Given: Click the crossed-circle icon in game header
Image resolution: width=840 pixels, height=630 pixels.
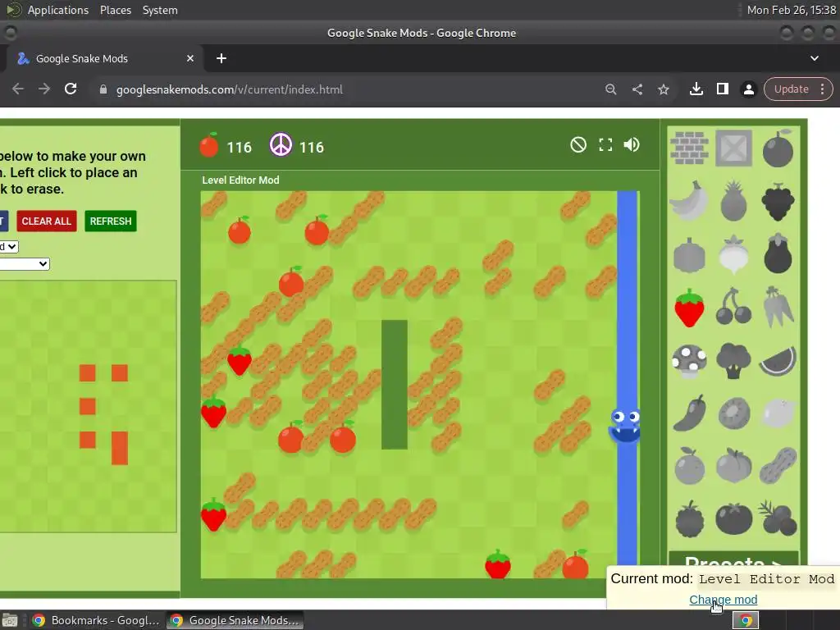Looking at the screenshot, I should (578, 144).
